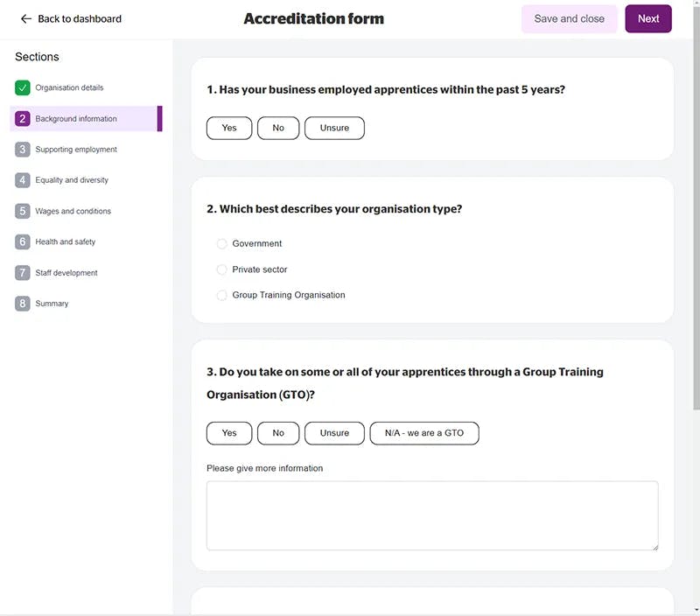This screenshot has height=616, width=700.
Task: Click the step 6 number badge
Action: [23, 241]
